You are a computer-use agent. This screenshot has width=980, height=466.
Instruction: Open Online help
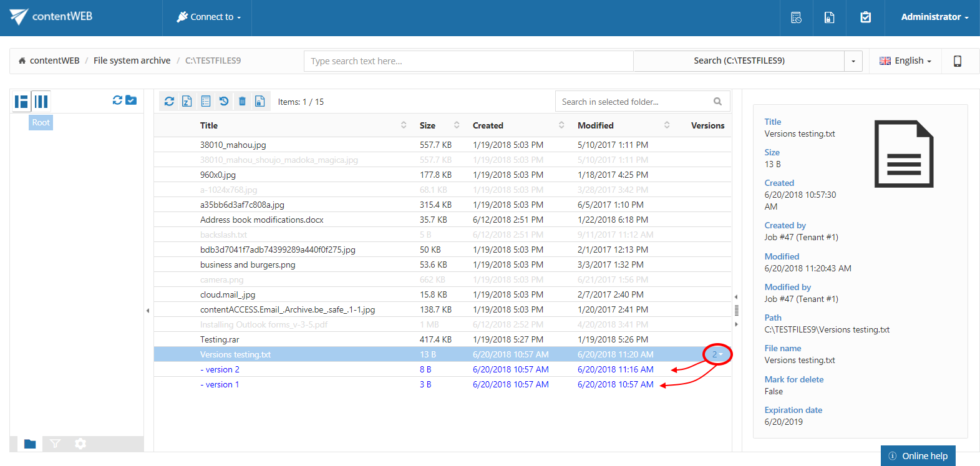pyautogui.click(x=918, y=455)
